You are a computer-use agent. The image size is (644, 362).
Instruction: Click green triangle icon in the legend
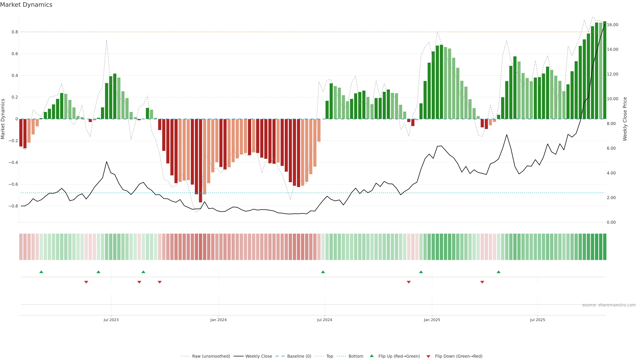pyautogui.click(x=372, y=356)
